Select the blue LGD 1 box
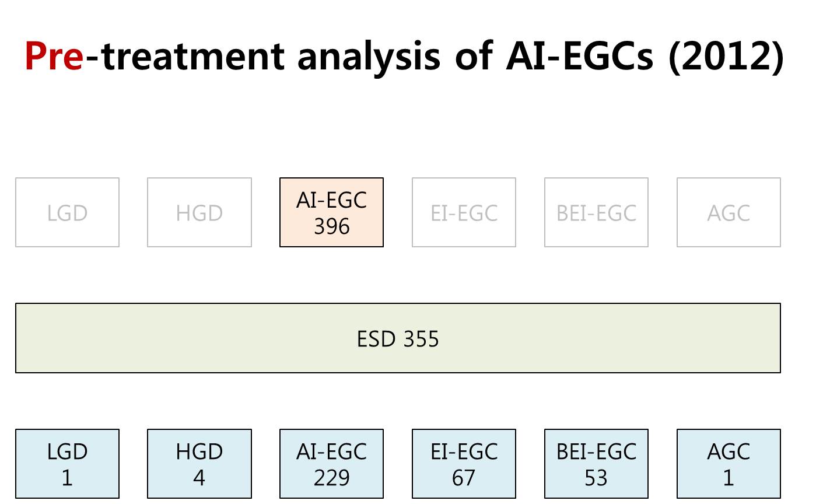The width and height of the screenshot is (823, 504). pyautogui.click(x=67, y=464)
